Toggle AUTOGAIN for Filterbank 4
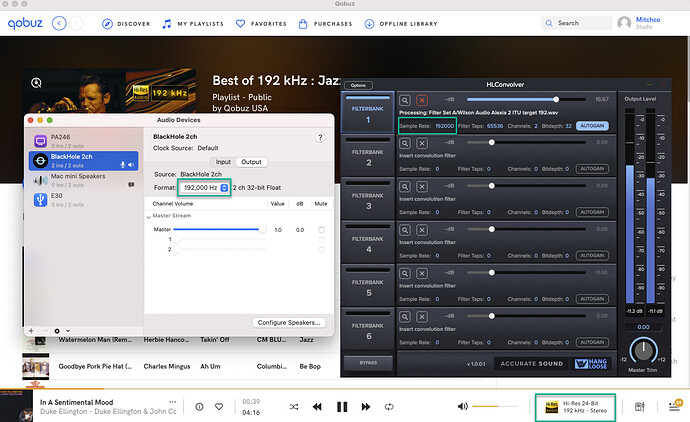This screenshot has height=422, width=690. click(592, 256)
